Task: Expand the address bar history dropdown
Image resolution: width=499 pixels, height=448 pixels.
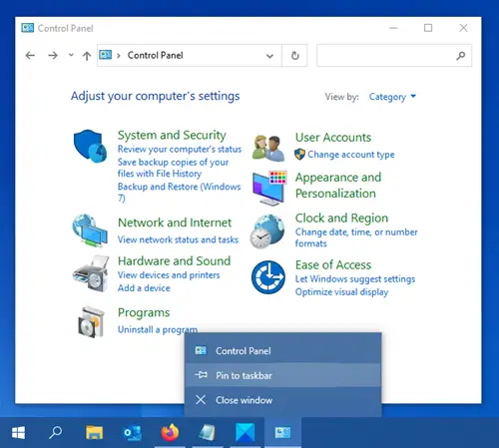Action: pyautogui.click(x=269, y=56)
